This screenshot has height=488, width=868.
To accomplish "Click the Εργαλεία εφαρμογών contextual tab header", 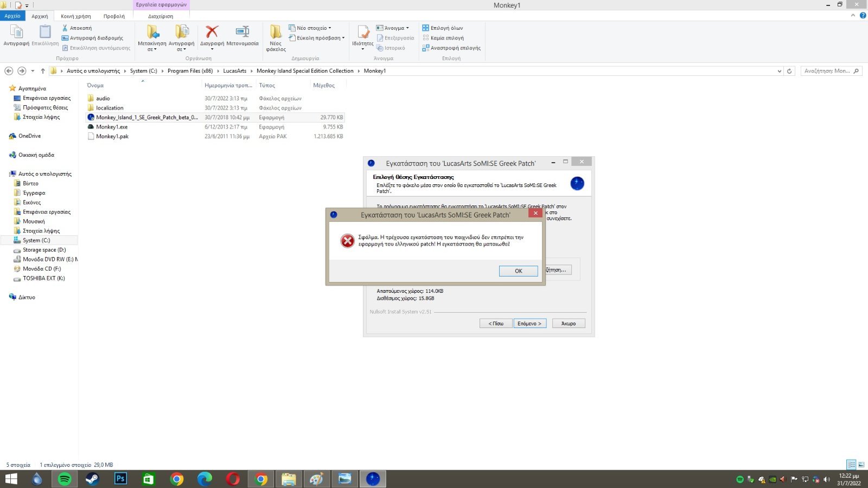I will [x=161, y=4].
